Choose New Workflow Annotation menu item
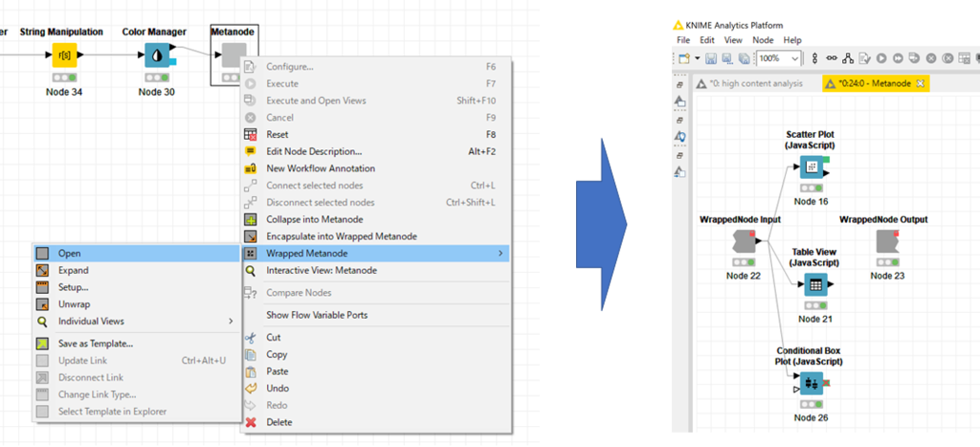 (375, 168)
